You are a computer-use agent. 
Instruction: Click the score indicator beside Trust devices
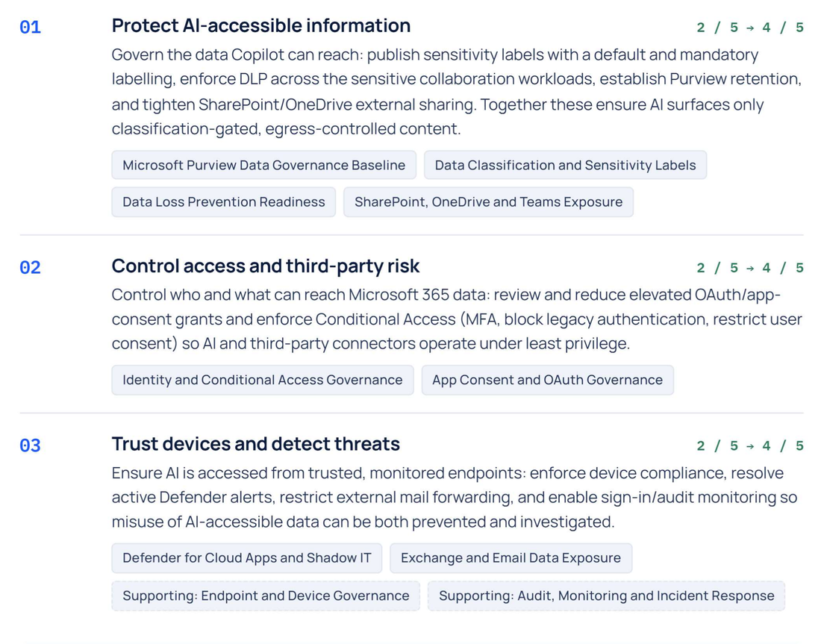750,446
